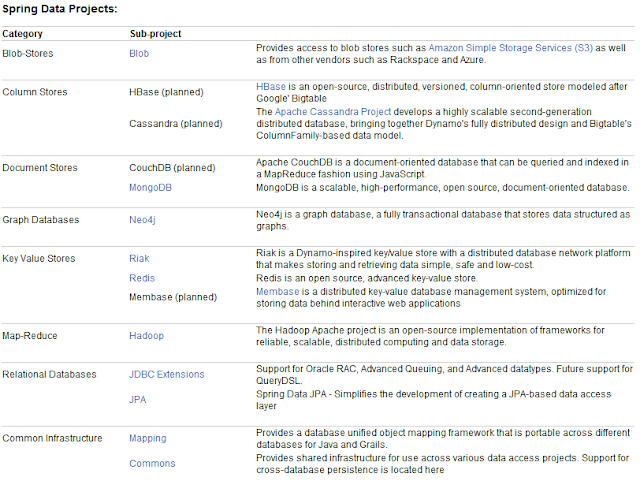Visit the Apache Cassandra Project link

pos(333,112)
